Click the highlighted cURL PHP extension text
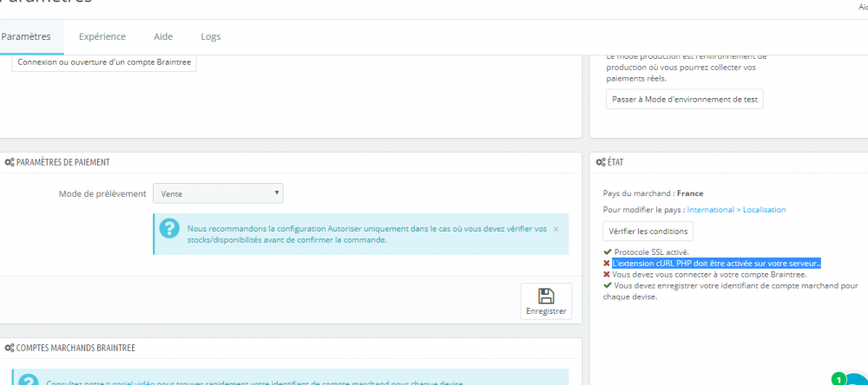The height and width of the screenshot is (385, 868). [716, 264]
